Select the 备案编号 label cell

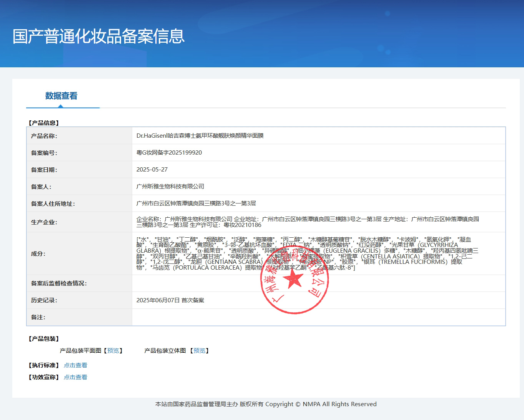(79, 153)
